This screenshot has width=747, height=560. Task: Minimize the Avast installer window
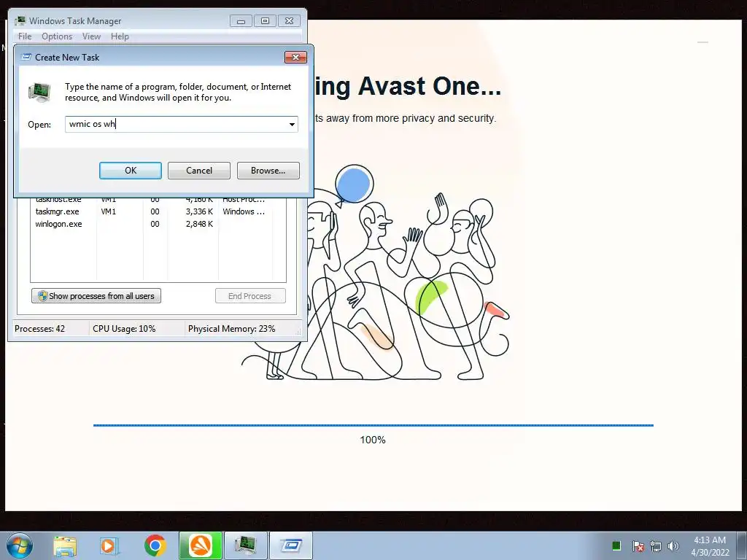703,42
